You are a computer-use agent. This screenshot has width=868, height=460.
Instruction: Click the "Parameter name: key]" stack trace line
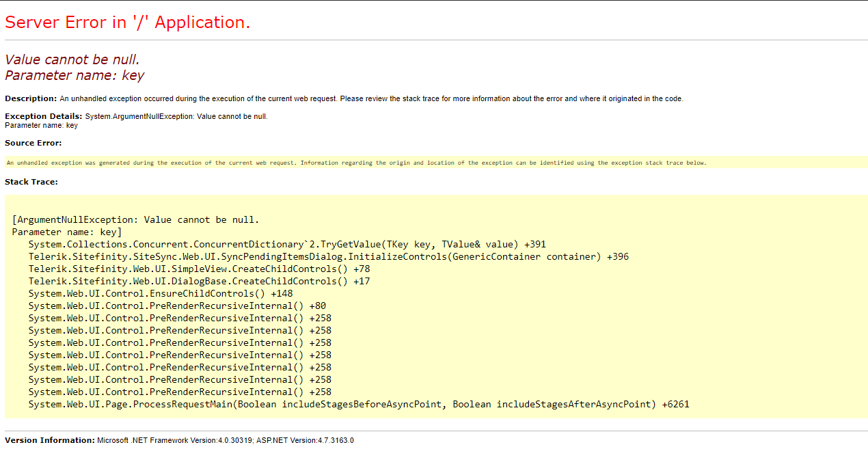67,232
